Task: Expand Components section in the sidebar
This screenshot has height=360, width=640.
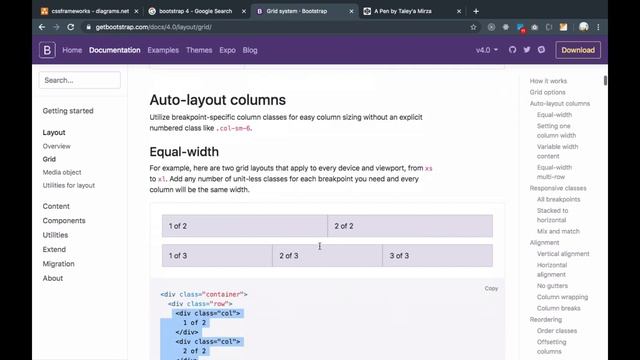Action: [64, 221]
